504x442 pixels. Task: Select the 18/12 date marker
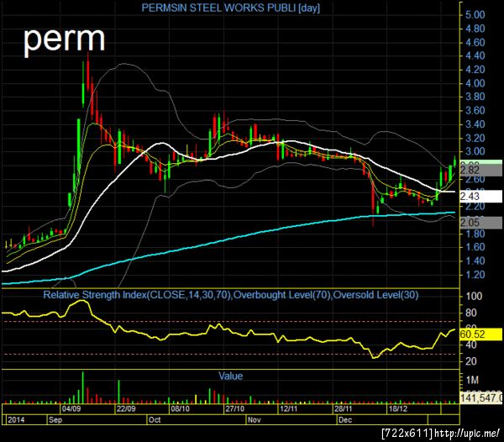(397, 409)
